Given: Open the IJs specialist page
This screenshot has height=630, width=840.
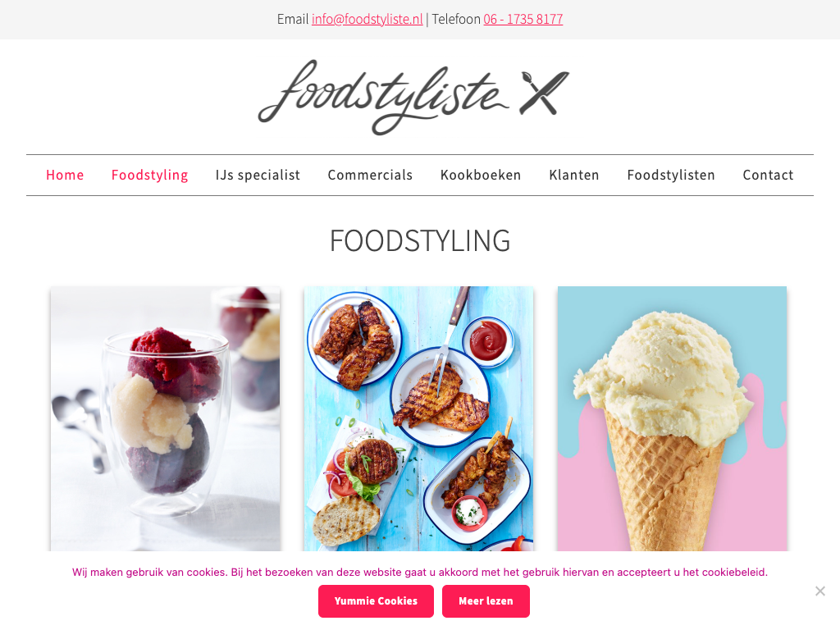Looking at the screenshot, I should [x=258, y=176].
